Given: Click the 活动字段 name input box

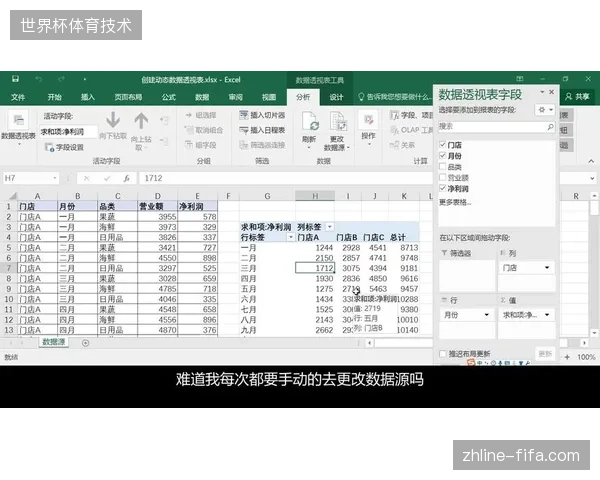Looking at the screenshot, I should tap(68, 132).
